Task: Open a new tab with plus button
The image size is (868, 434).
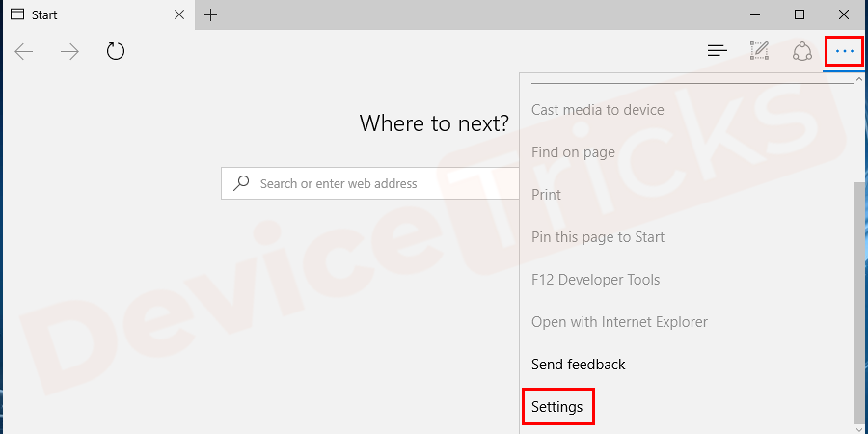Action: coord(210,14)
